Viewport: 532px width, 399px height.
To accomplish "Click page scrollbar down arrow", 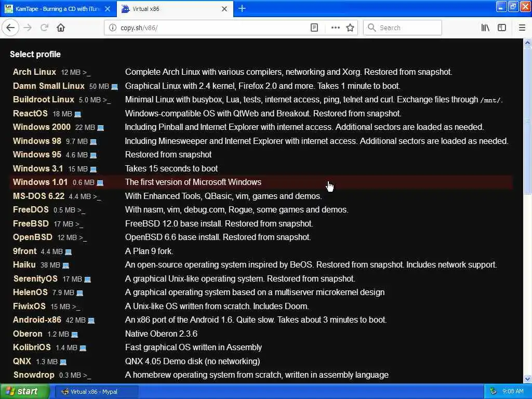I will click(x=528, y=379).
